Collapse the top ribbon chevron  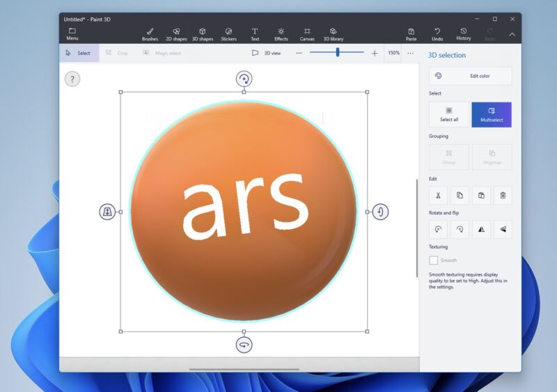click(512, 34)
